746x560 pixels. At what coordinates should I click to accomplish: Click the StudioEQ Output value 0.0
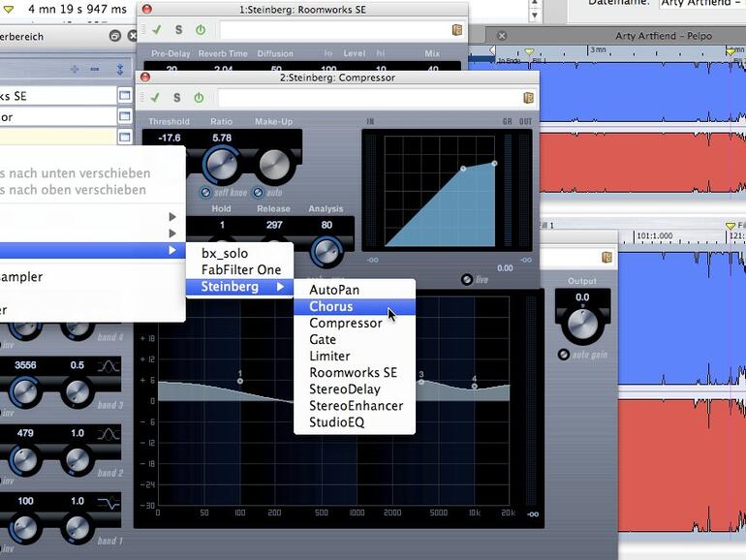point(582,297)
